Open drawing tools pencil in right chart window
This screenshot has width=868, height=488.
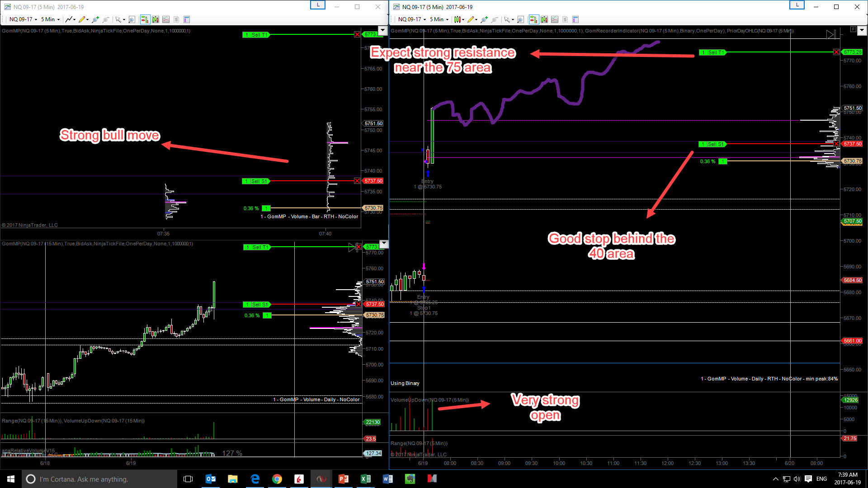pos(471,19)
